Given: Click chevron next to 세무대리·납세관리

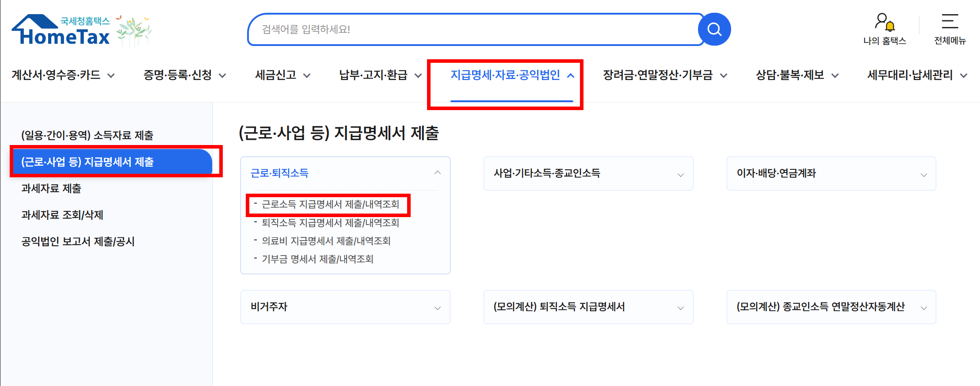Looking at the screenshot, I should (x=964, y=76).
